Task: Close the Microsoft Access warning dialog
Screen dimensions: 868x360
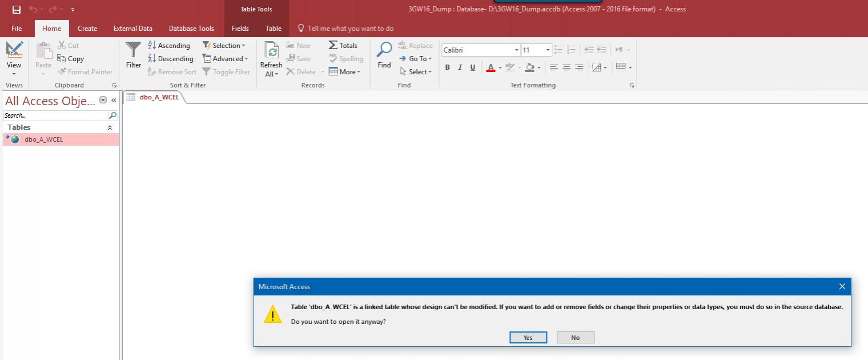Action: 842,286
